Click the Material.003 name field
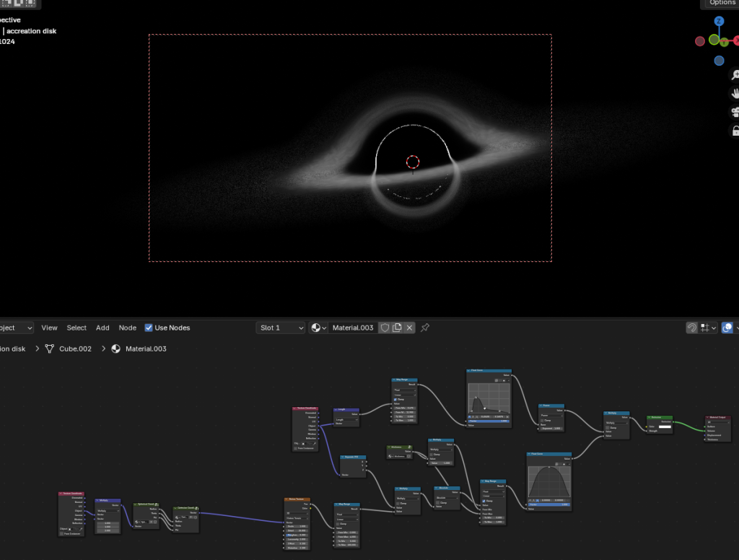This screenshot has width=739, height=560. pyautogui.click(x=353, y=328)
